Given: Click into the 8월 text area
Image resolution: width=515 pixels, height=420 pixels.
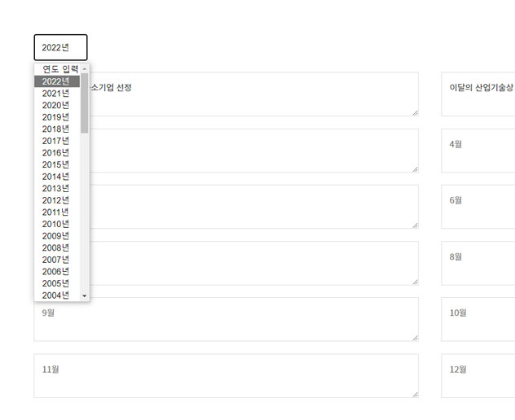Looking at the screenshot, I should coord(478,263).
